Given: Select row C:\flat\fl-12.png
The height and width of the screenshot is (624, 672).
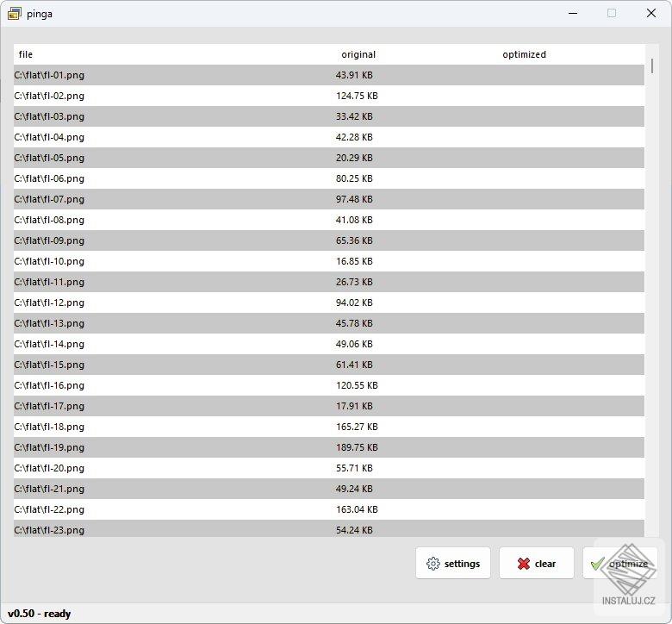Looking at the screenshot, I should point(329,303).
